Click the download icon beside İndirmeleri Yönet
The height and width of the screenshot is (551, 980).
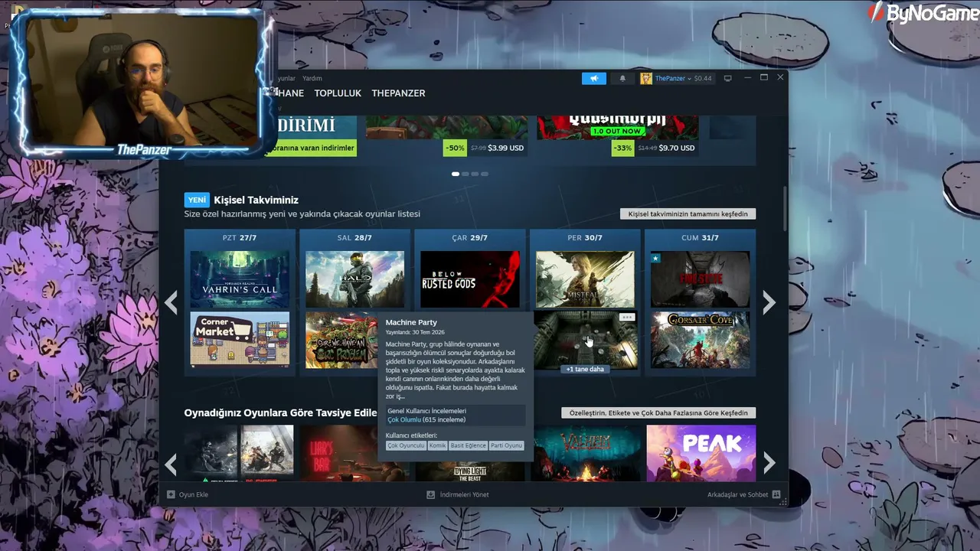coord(431,494)
